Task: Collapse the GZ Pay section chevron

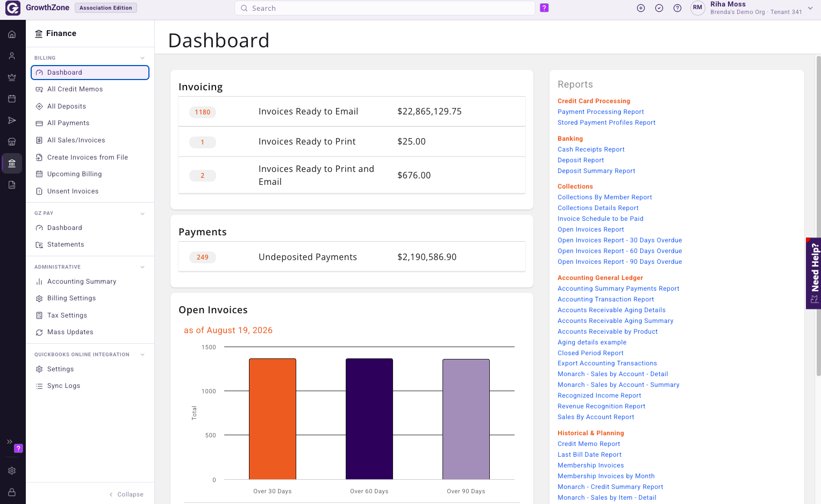Action: pos(142,213)
